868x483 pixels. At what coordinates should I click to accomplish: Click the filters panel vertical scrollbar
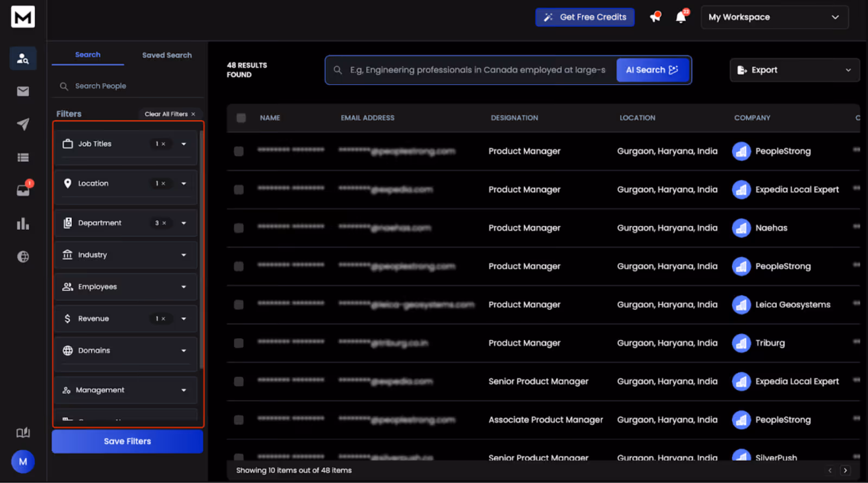(x=202, y=249)
